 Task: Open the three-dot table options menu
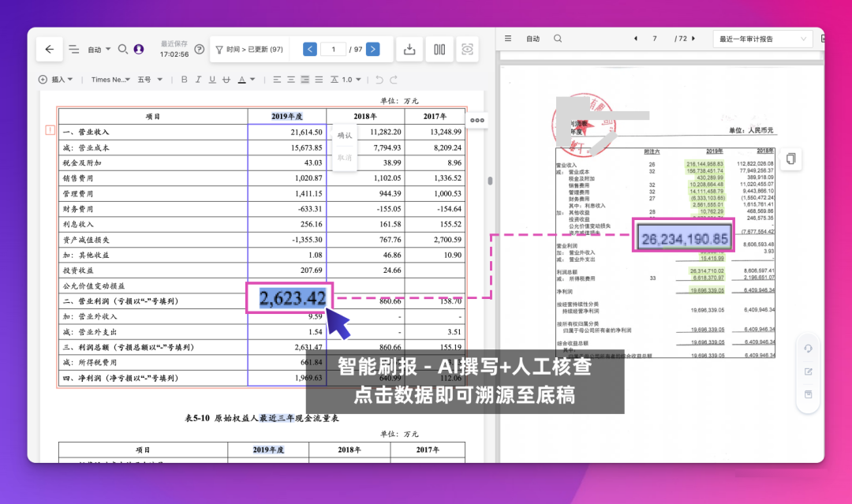point(477,121)
